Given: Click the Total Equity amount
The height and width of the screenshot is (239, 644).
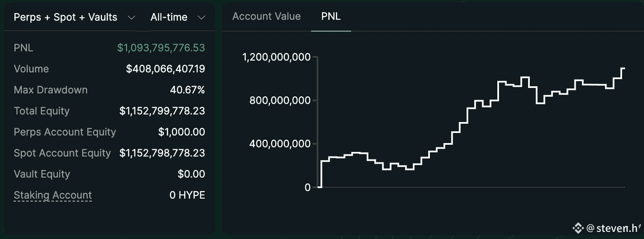Looking at the screenshot, I should click(162, 111).
